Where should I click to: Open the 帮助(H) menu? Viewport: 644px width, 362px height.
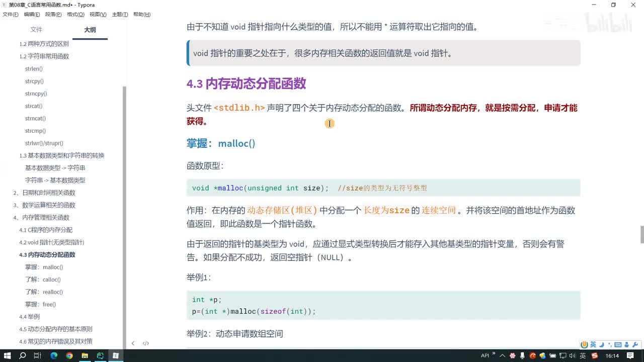coord(142,14)
